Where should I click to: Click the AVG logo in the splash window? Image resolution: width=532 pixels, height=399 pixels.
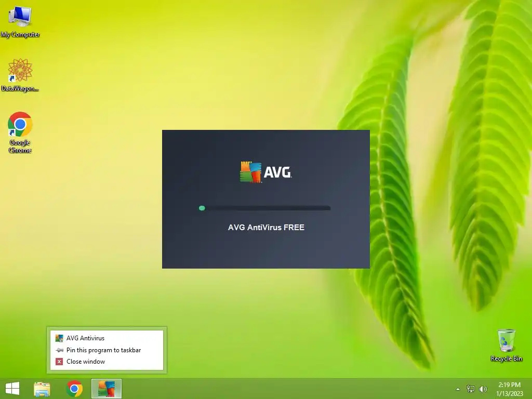(x=265, y=172)
